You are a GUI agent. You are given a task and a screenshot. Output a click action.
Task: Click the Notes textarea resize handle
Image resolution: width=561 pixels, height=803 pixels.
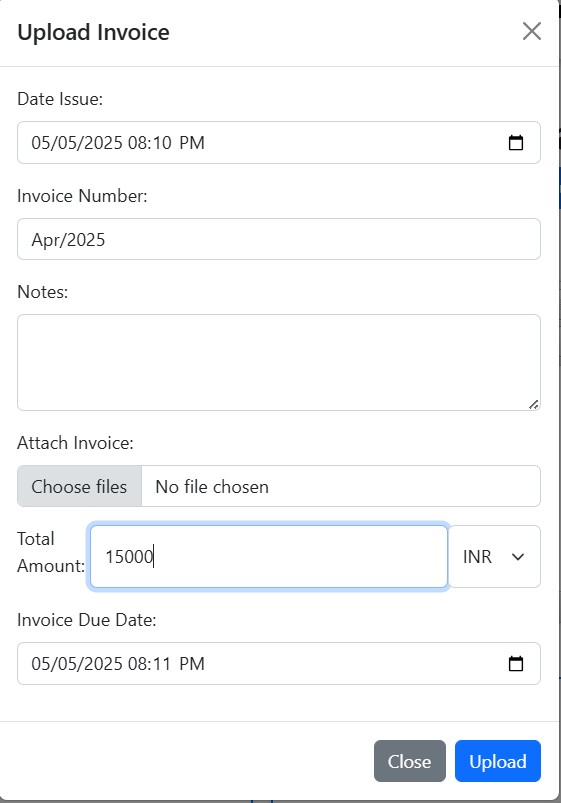[x=533, y=405]
